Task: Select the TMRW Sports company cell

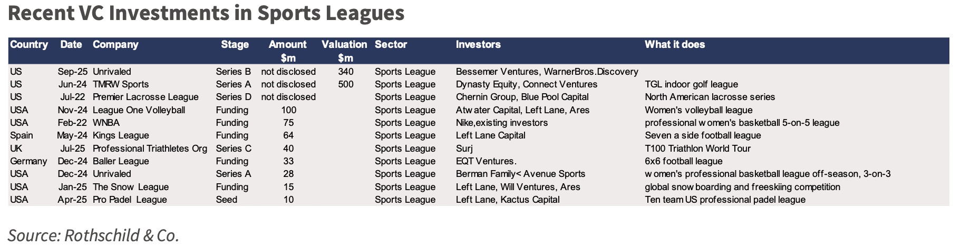Action: 121,84
